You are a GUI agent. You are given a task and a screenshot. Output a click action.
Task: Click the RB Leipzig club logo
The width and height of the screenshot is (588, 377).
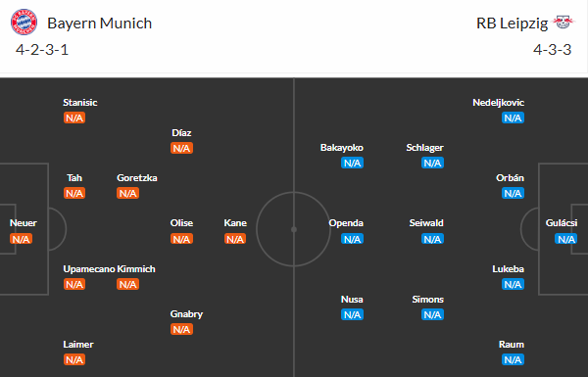563,22
